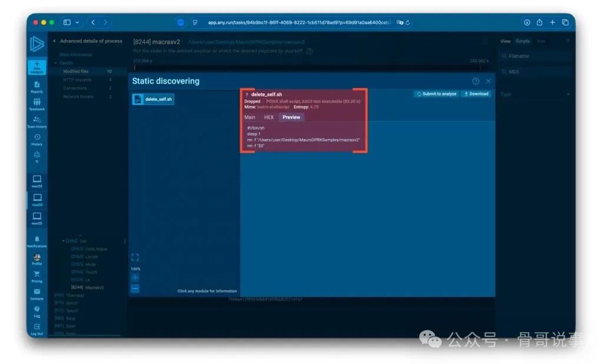The image size is (603, 364).
Task: Click the ANY.RUN logo icon
Action: tap(37, 44)
